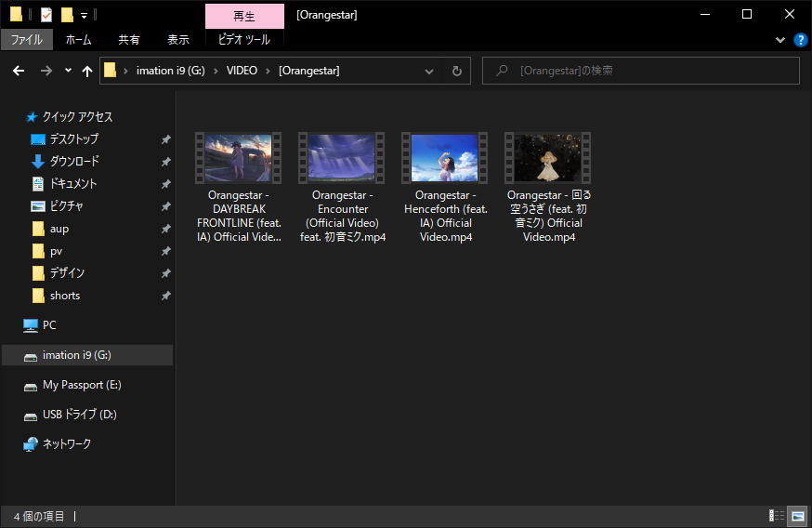This screenshot has height=528, width=812.
Task: Open Help with the question mark icon
Action: (801, 40)
